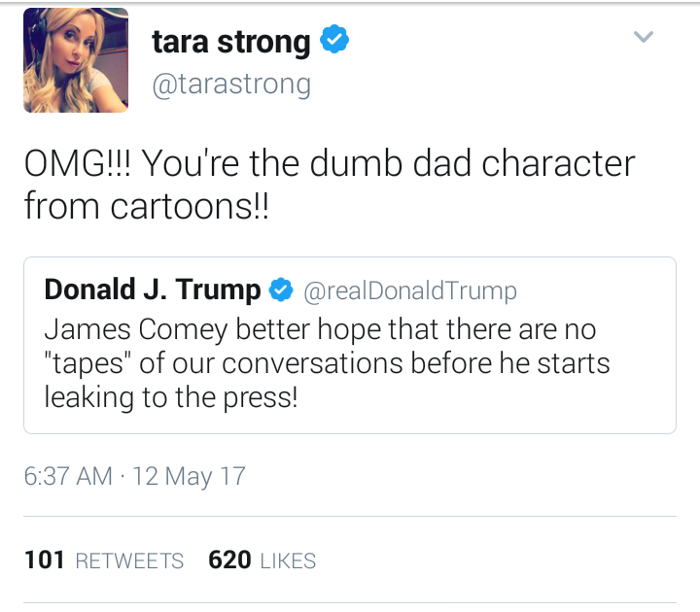Screen dimensions: 700x612
Task: Expand the tweet options chevron
Action: click(644, 38)
